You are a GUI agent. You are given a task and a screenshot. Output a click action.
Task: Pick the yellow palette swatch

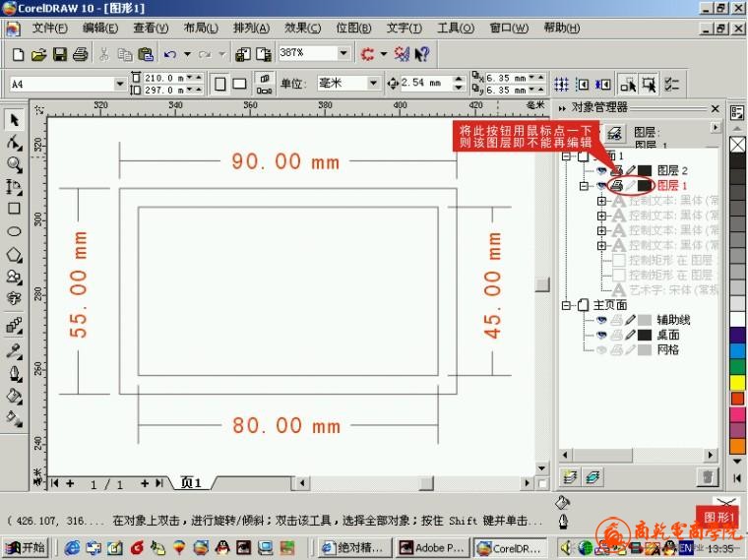[x=737, y=383]
